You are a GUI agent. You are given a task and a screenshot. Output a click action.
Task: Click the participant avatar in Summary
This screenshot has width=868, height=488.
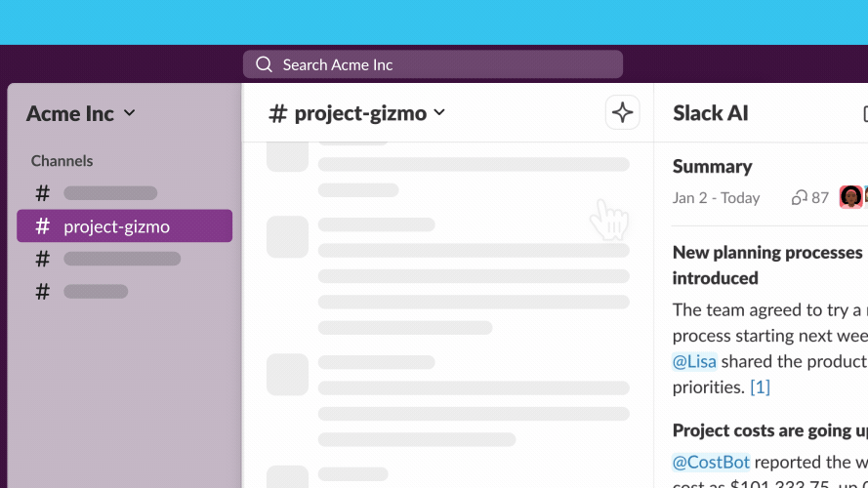(x=851, y=197)
